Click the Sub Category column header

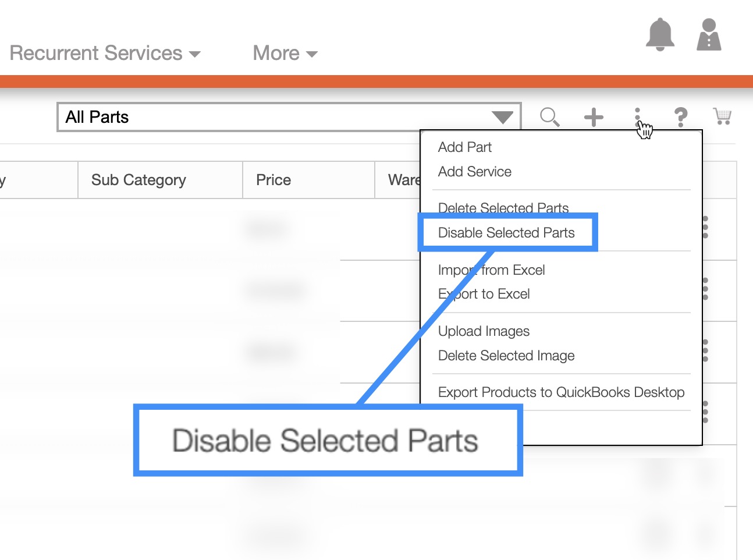138,180
